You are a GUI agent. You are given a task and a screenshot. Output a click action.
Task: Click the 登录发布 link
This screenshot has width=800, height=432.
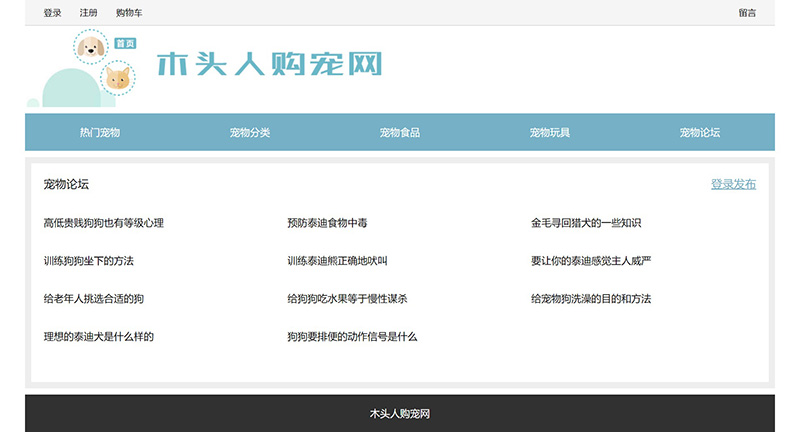coord(733,184)
